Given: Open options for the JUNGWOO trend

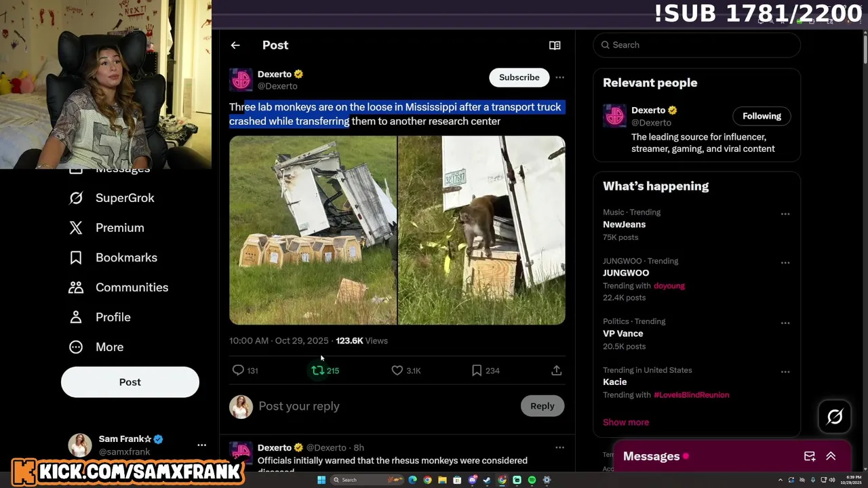Looking at the screenshot, I should tap(785, 263).
